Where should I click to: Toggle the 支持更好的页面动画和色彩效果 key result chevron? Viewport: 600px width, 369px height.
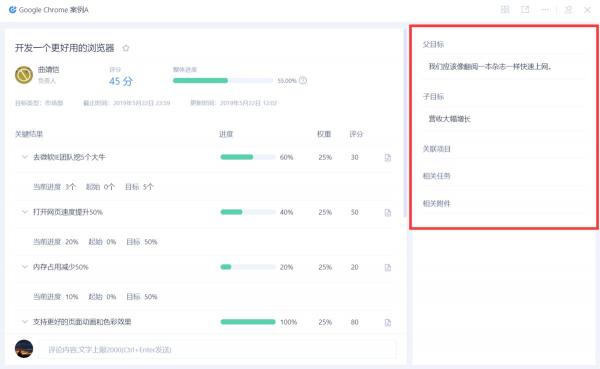[x=25, y=322]
